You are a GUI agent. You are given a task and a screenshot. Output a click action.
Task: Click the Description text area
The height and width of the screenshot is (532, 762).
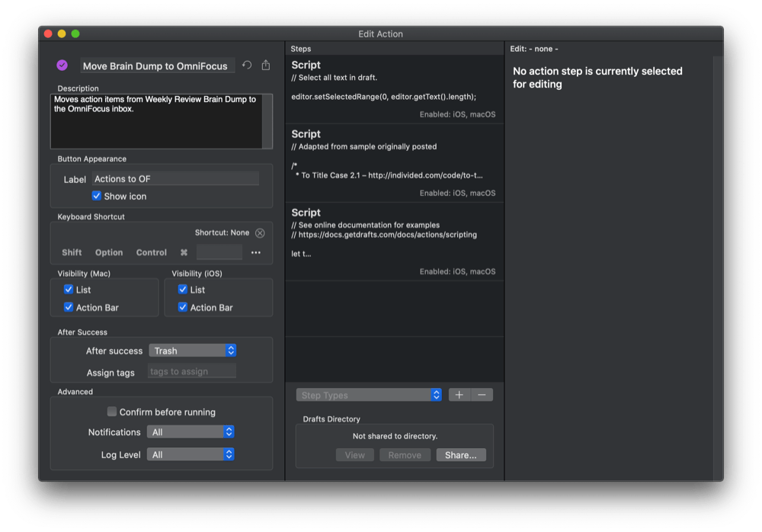(156, 121)
